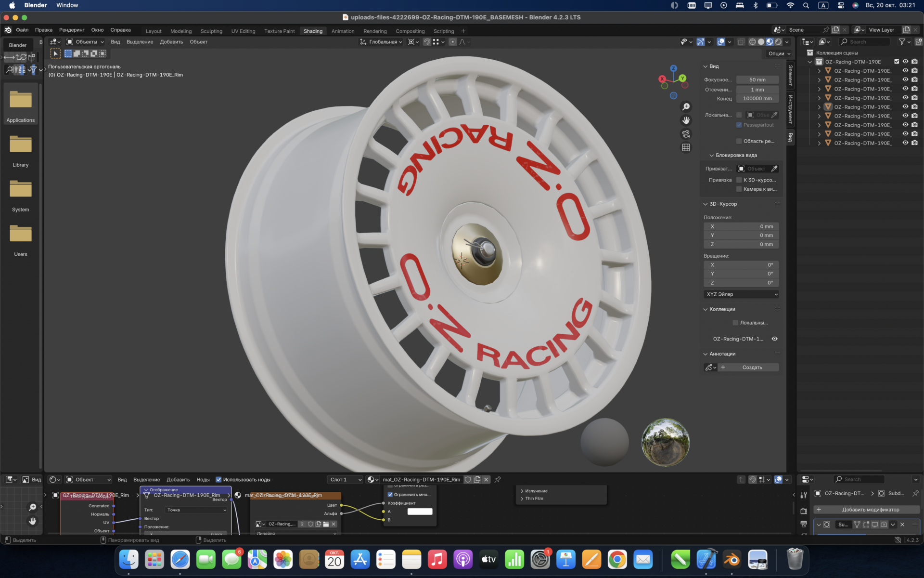The width and height of the screenshot is (924, 578).
Task: Open the Файл menu
Action: click(22, 30)
